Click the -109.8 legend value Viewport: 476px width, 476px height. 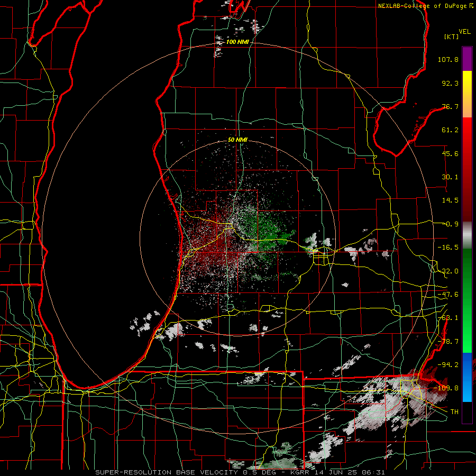click(446, 388)
